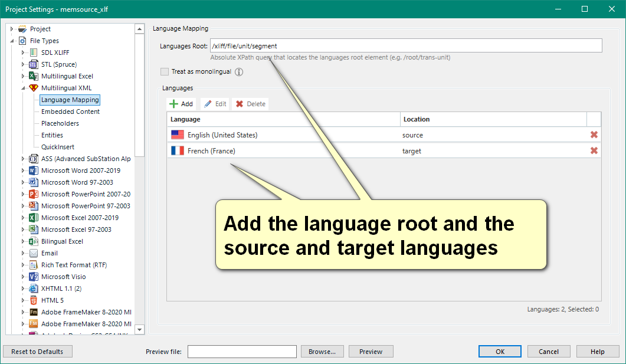This screenshot has height=364, width=626.
Task: Cancel the Project Settings dialog
Action: (549, 352)
